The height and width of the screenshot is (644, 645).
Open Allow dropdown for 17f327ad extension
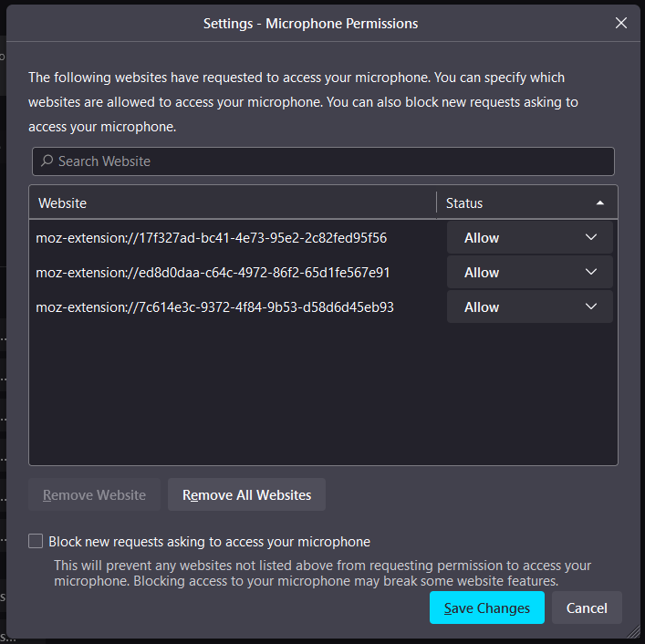529,238
